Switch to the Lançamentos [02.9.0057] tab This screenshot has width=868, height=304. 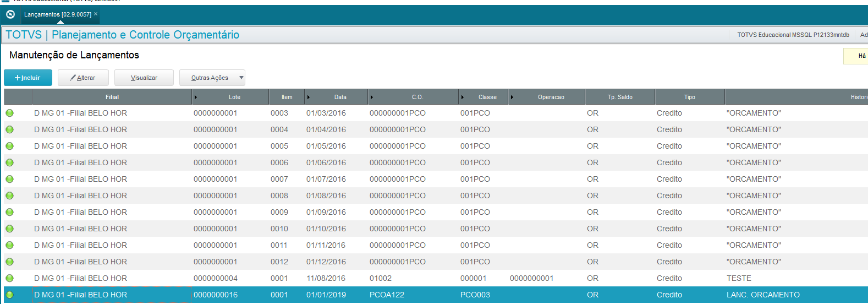(57, 14)
